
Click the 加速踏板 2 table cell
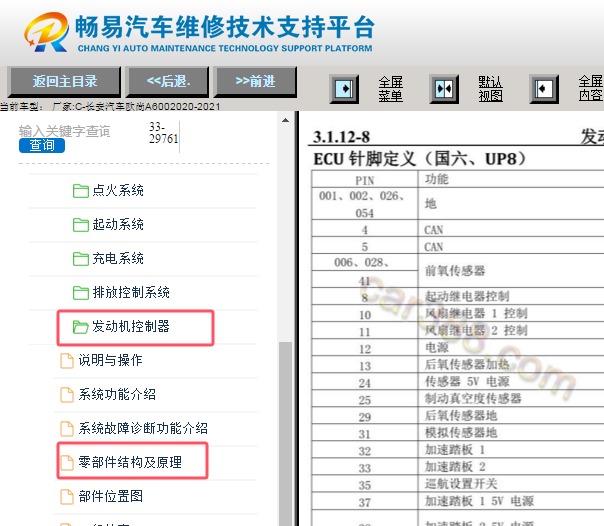point(455,466)
